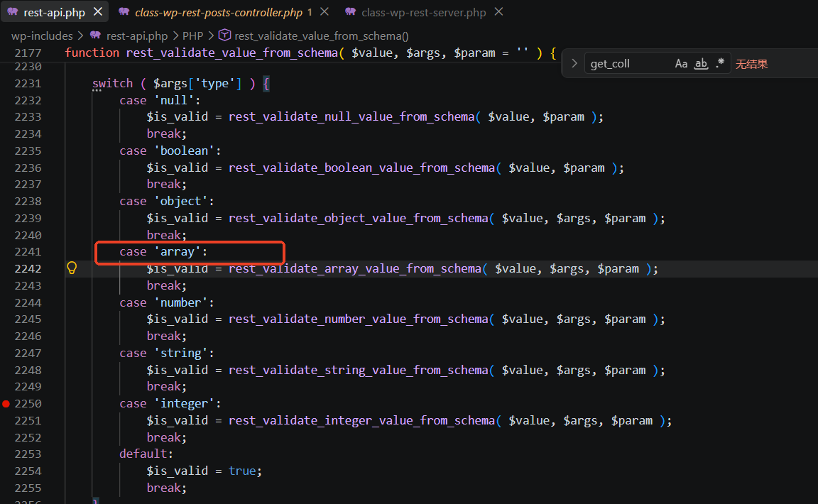
Task: Click case 'number' on line 2244
Action: tap(166, 302)
